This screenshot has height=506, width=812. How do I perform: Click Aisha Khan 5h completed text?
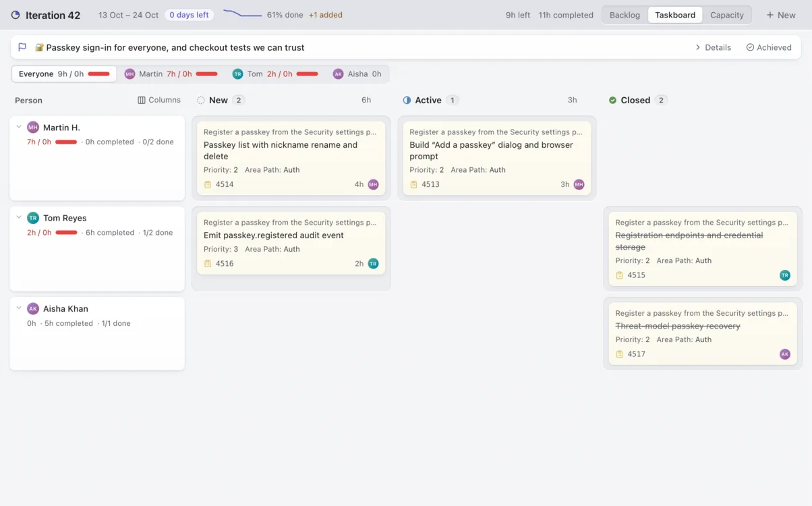pyautogui.click(x=69, y=323)
